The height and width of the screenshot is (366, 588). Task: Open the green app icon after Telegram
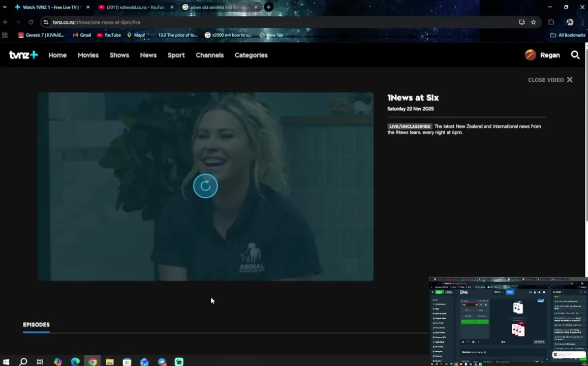point(179,362)
